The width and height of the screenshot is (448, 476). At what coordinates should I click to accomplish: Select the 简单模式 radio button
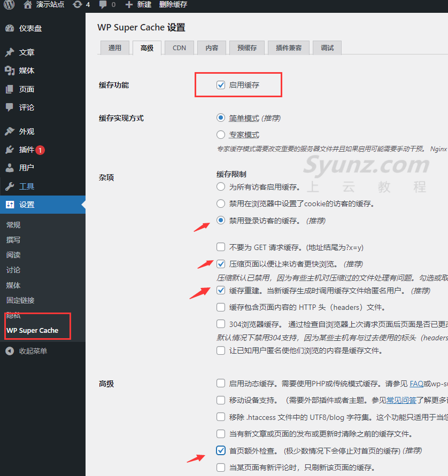(x=221, y=118)
